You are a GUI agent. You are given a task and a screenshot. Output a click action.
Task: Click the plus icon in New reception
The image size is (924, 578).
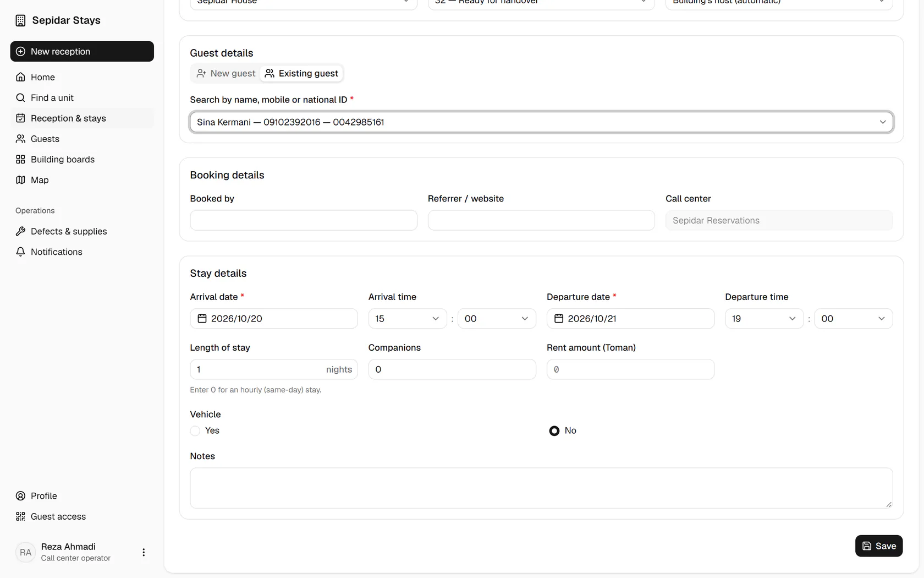pos(20,51)
